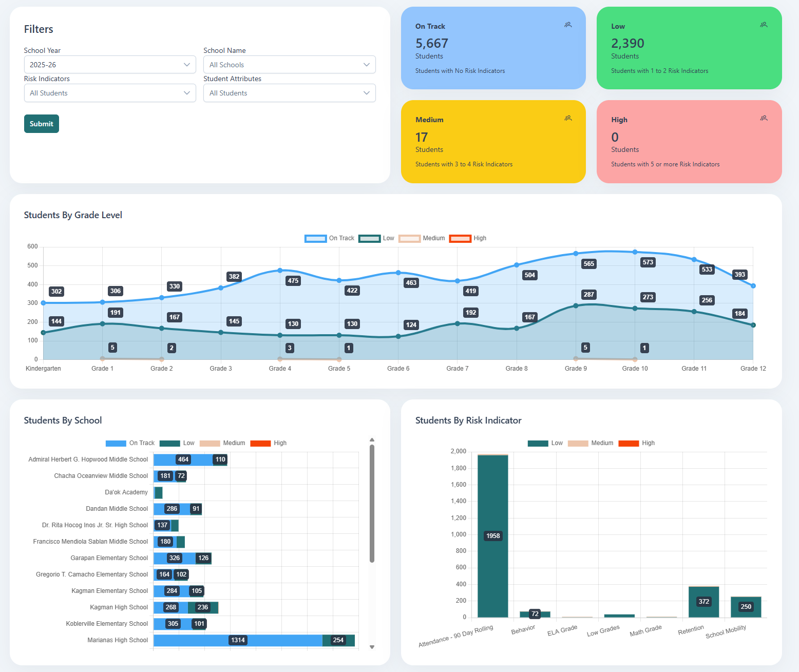Click the Submit button

click(x=41, y=124)
